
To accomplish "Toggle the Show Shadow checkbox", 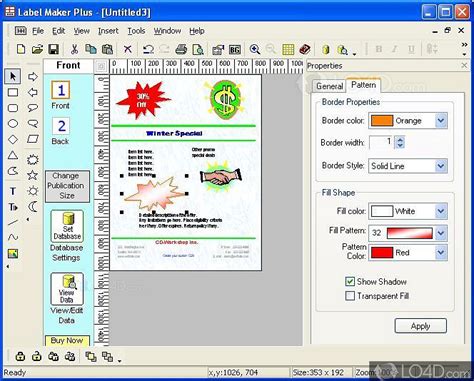I will [x=350, y=282].
